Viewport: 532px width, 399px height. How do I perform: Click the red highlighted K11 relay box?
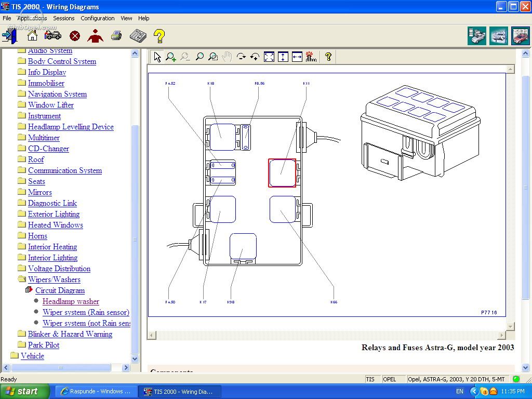tap(282, 172)
